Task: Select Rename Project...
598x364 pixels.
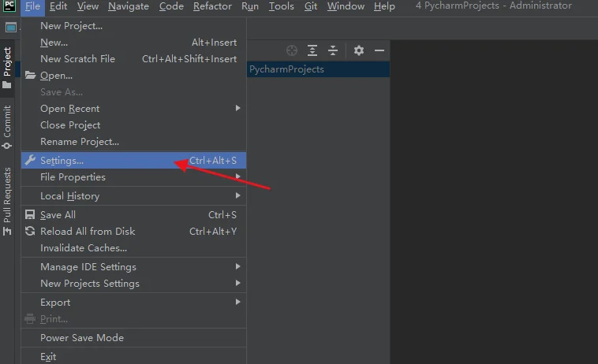Action: [133, 142]
